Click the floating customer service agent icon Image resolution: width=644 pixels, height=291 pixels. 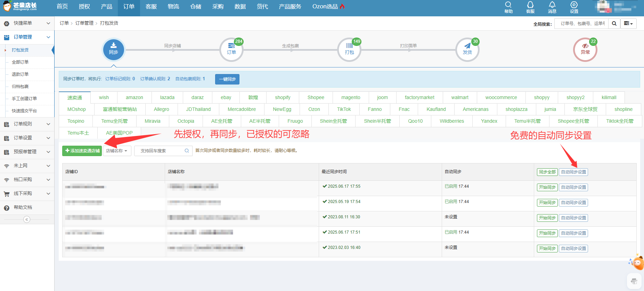click(634, 281)
